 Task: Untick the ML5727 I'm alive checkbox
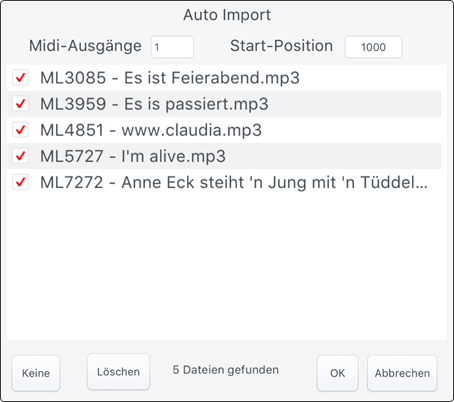point(20,156)
